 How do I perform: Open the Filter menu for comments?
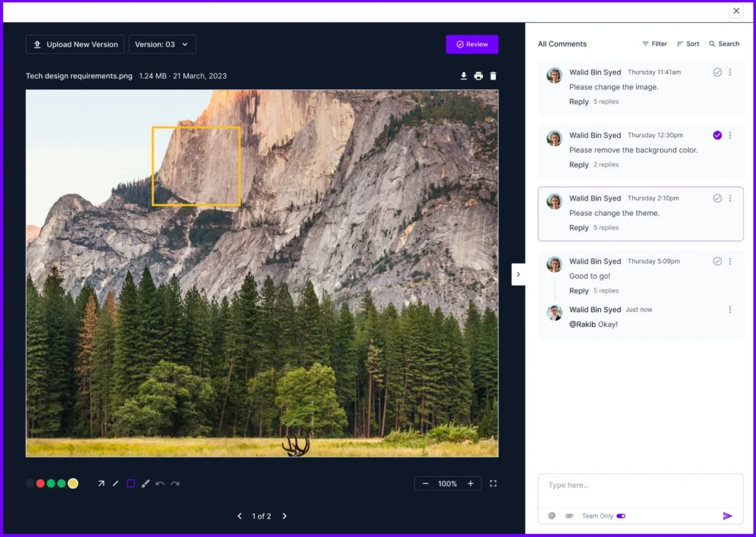654,44
